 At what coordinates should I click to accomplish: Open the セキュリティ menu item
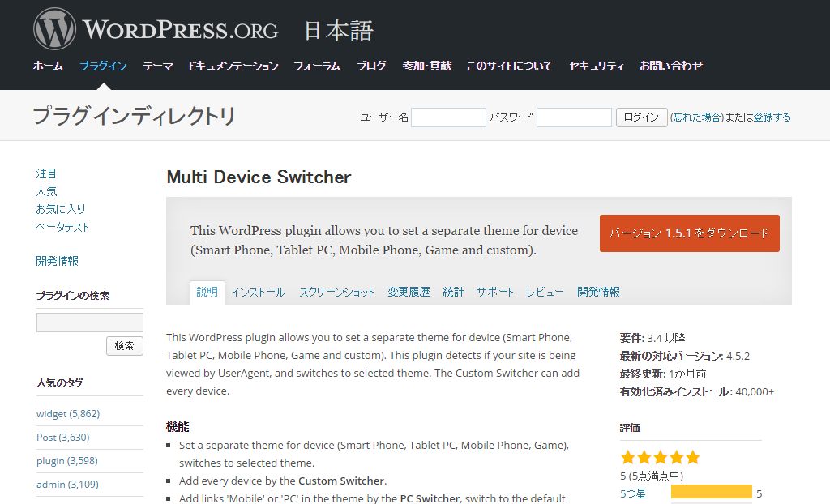coord(596,66)
